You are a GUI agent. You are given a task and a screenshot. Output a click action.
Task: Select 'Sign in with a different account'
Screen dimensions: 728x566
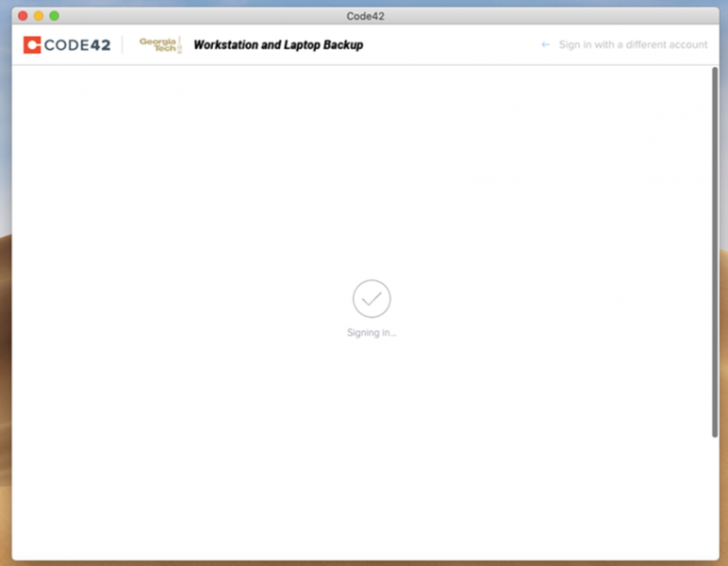pyautogui.click(x=633, y=44)
